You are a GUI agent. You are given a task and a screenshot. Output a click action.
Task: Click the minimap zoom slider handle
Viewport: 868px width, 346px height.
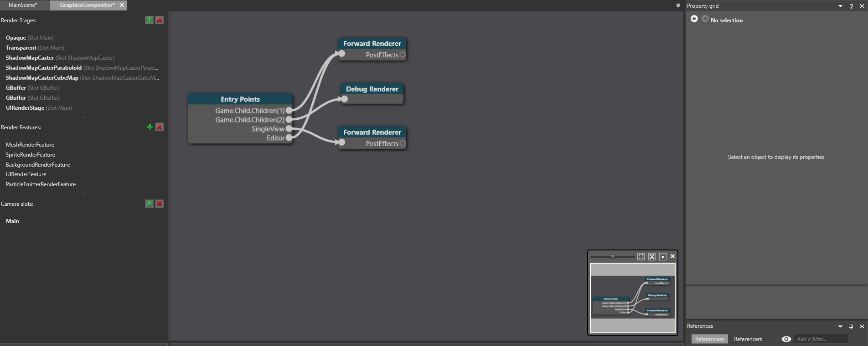click(x=613, y=257)
